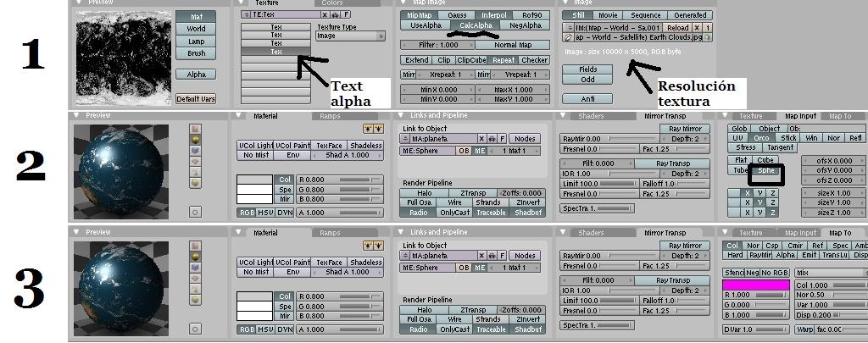Select sphere preview icon in Map Input strip
This screenshot has width=868, height=343.
pyautogui.click(x=196, y=140)
